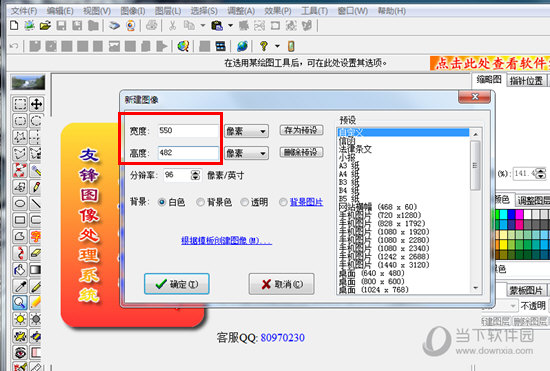Select the rectangular marquee selection tool
This screenshot has width=550, height=371.
pos(20,104)
